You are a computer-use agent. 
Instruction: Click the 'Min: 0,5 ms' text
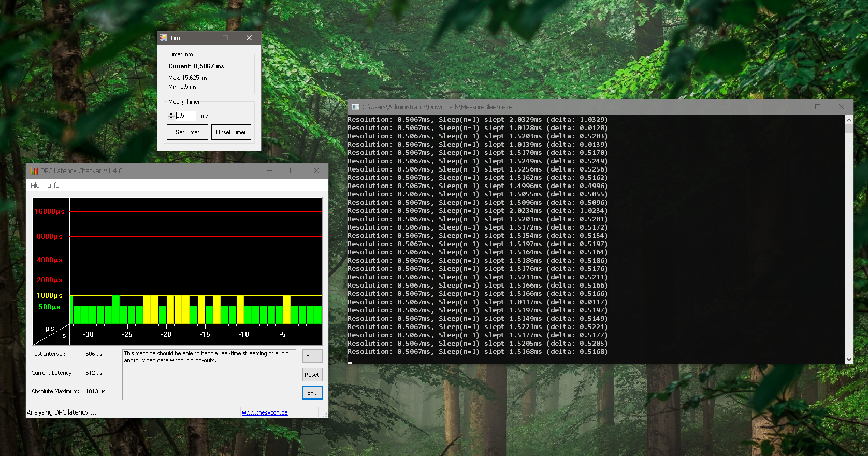point(182,87)
